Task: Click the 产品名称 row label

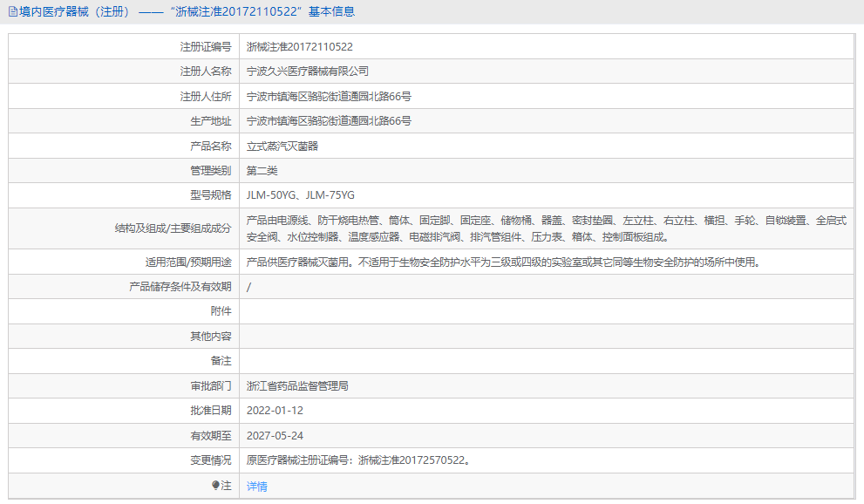Action: pyautogui.click(x=210, y=146)
